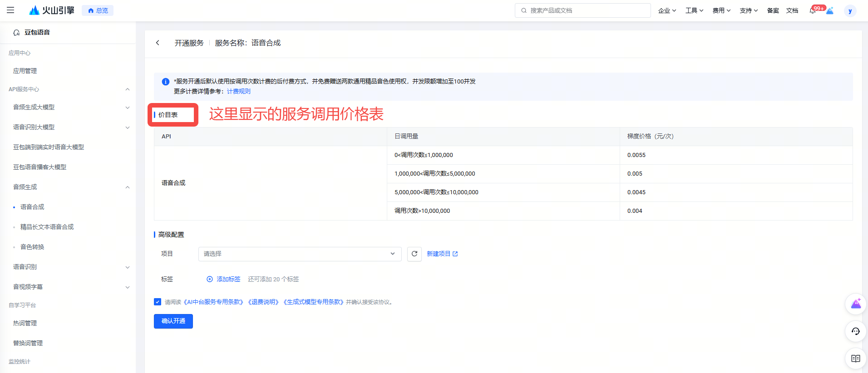This screenshot has width=868, height=373.
Task: Open the 费用 top menu
Action: tap(721, 10)
